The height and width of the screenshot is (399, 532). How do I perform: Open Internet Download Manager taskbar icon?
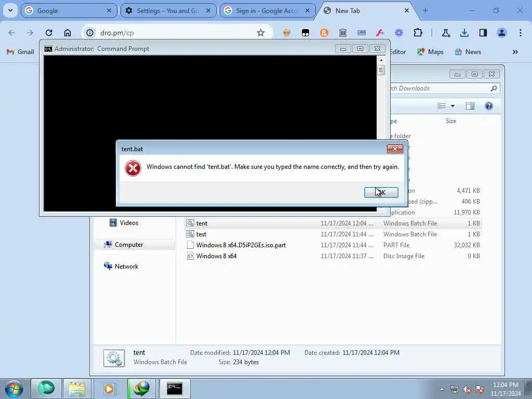point(141,389)
